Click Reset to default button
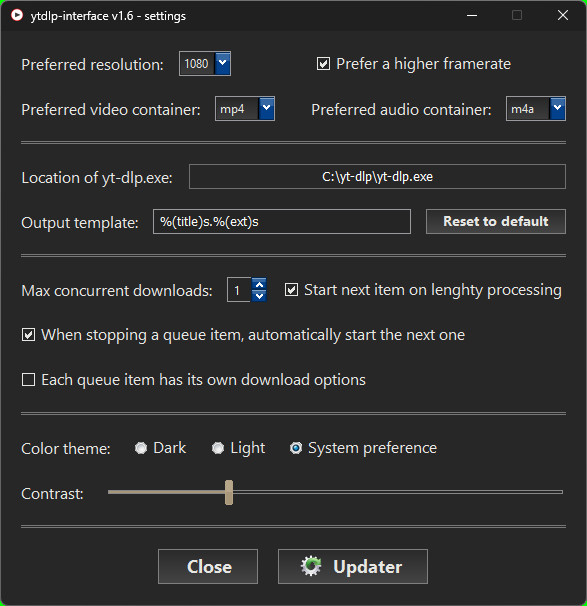 click(496, 221)
